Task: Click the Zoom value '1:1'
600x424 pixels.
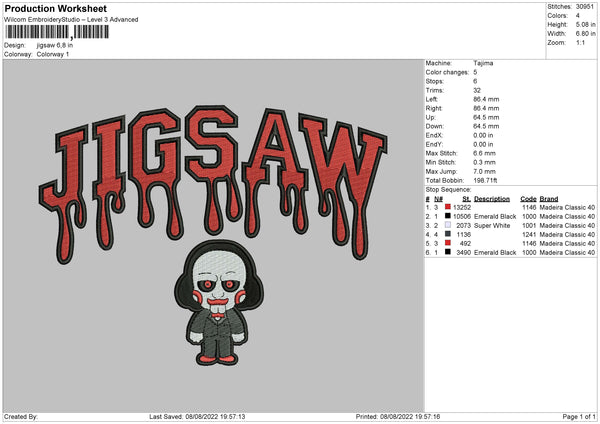Action: tap(580, 42)
